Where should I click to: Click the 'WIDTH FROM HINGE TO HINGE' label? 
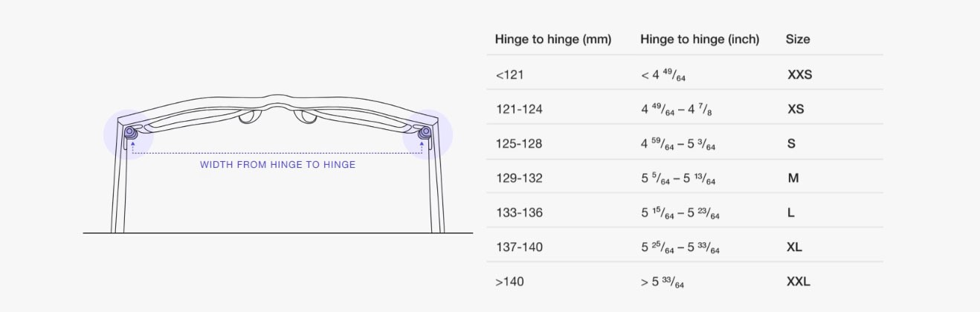click(277, 164)
